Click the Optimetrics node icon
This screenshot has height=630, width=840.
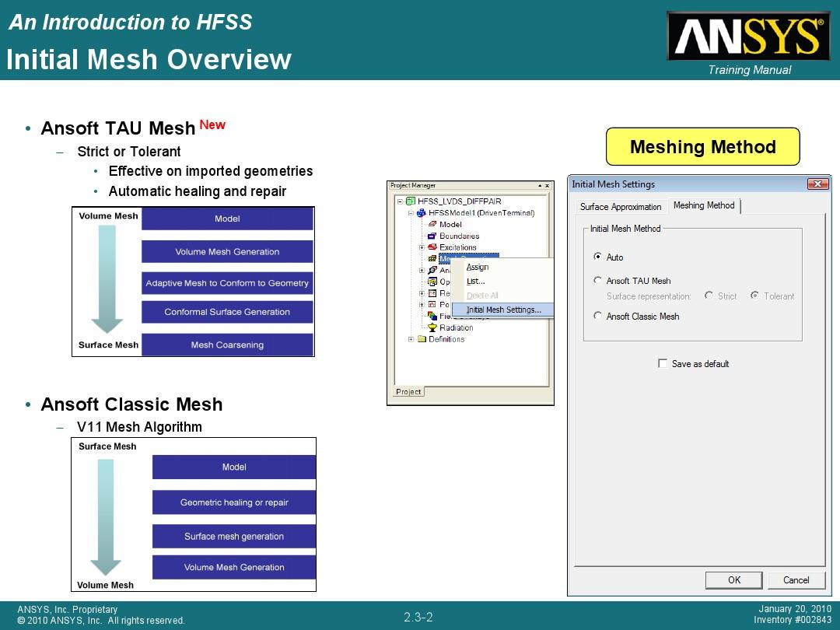click(x=432, y=282)
